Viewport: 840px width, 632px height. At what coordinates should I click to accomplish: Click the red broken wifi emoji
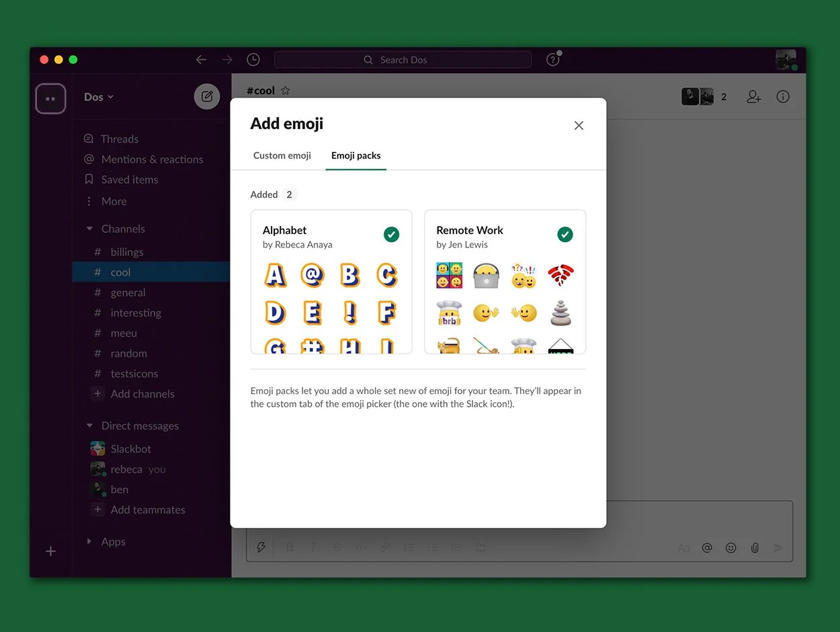tap(560, 276)
